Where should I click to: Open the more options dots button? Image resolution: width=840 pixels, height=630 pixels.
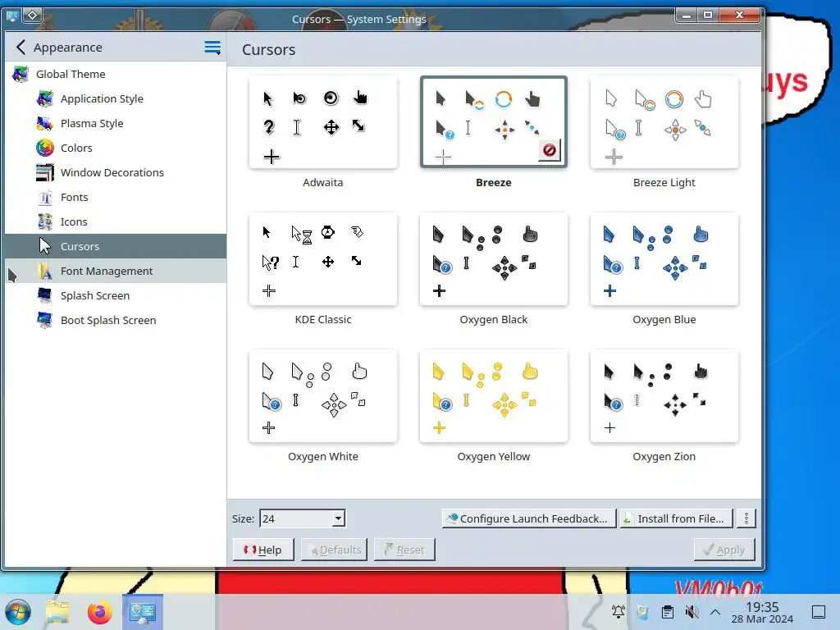[746, 518]
